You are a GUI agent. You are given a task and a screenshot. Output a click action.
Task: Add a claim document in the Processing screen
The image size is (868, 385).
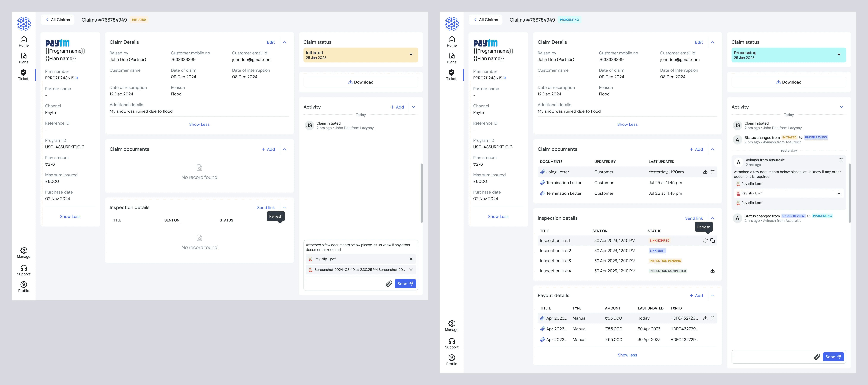tap(696, 149)
